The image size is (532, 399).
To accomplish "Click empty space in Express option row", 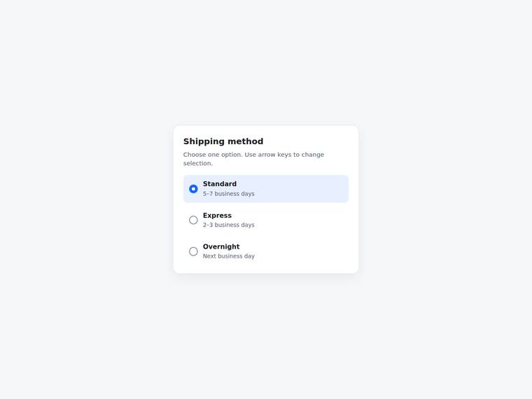I will tap(302, 220).
